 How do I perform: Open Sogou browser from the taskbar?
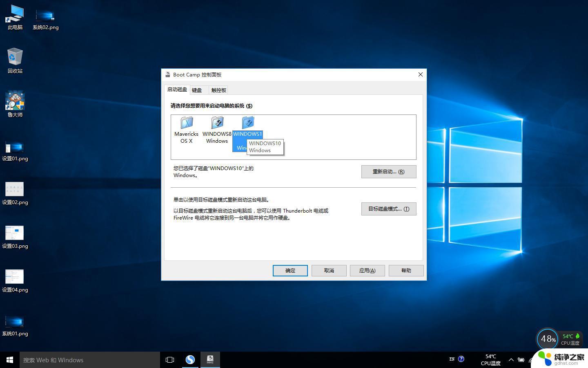(x=190, y=360)
